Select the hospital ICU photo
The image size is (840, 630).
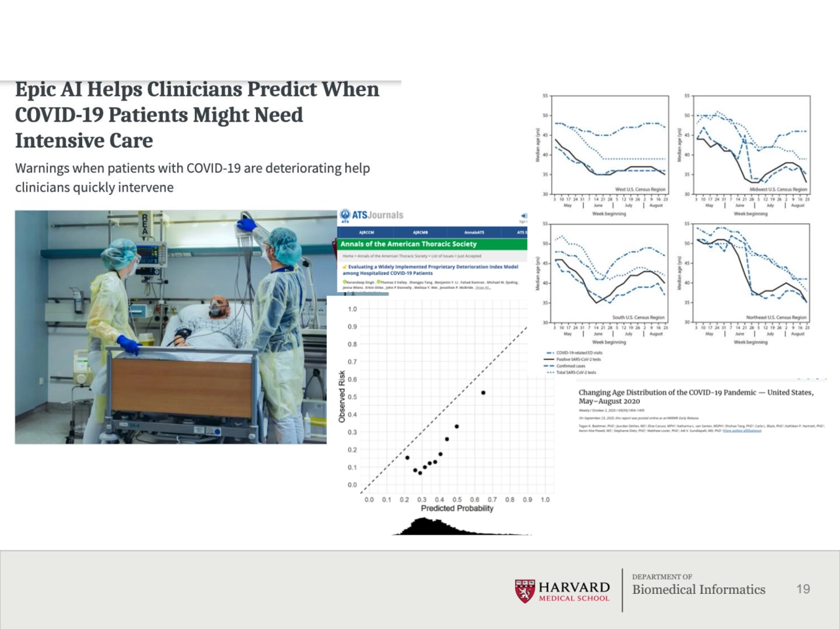coord(171,327)
